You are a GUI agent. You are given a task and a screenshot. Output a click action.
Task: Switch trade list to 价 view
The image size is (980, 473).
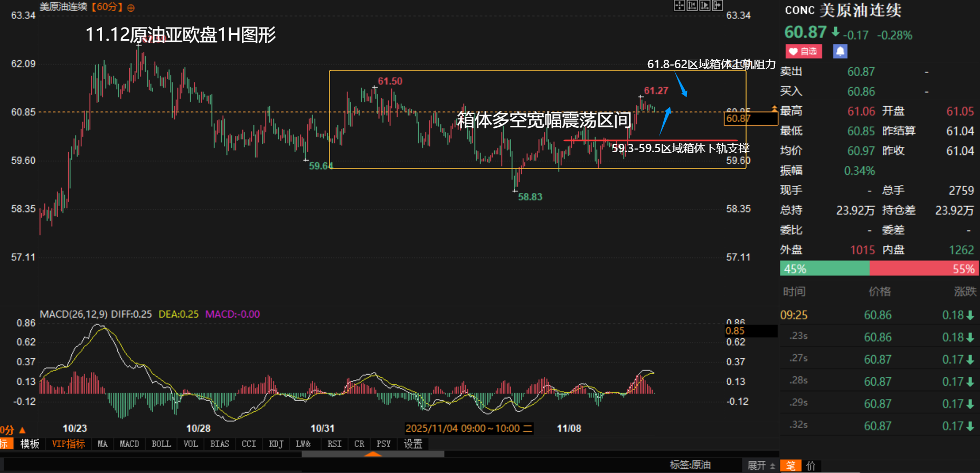tap(811, 466)
